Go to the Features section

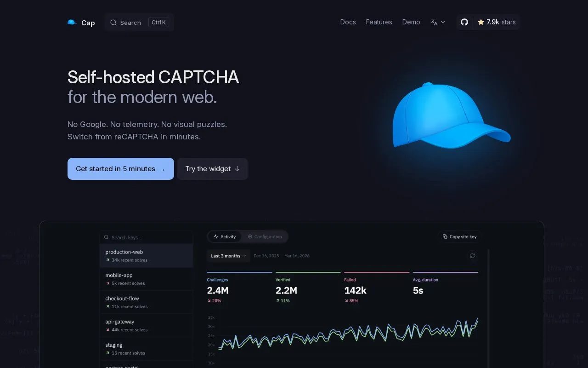click(x=379, y=22)
